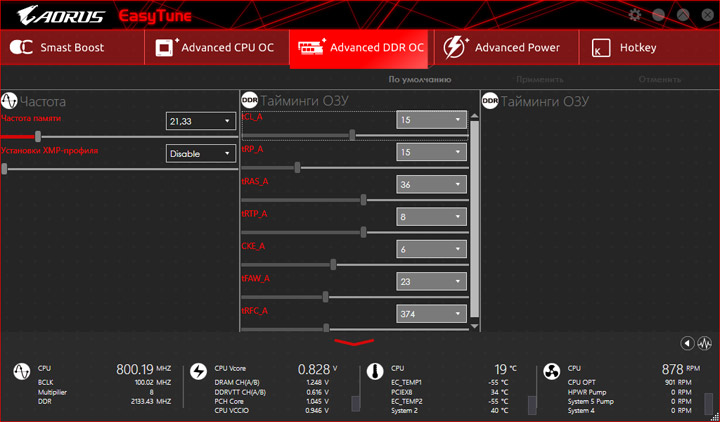Click the CPU Vcore 0.828 V reading

(x=318, y=369)
